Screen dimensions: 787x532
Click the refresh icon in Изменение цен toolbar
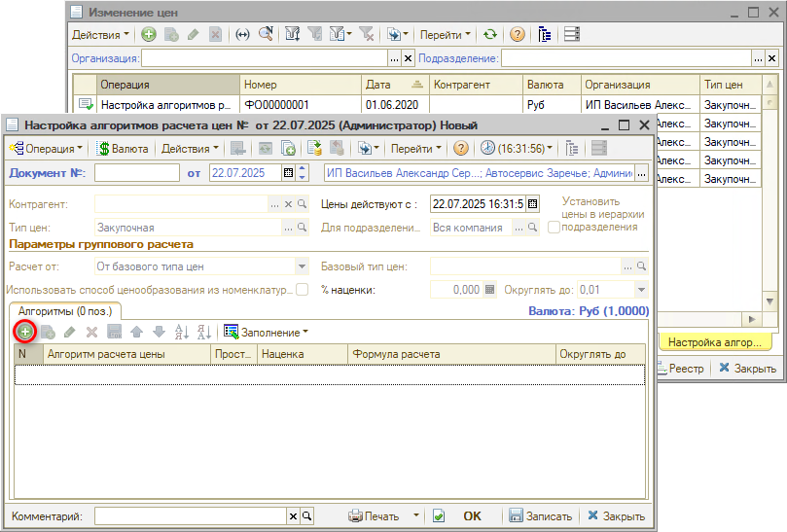click(x=489, y=34)
